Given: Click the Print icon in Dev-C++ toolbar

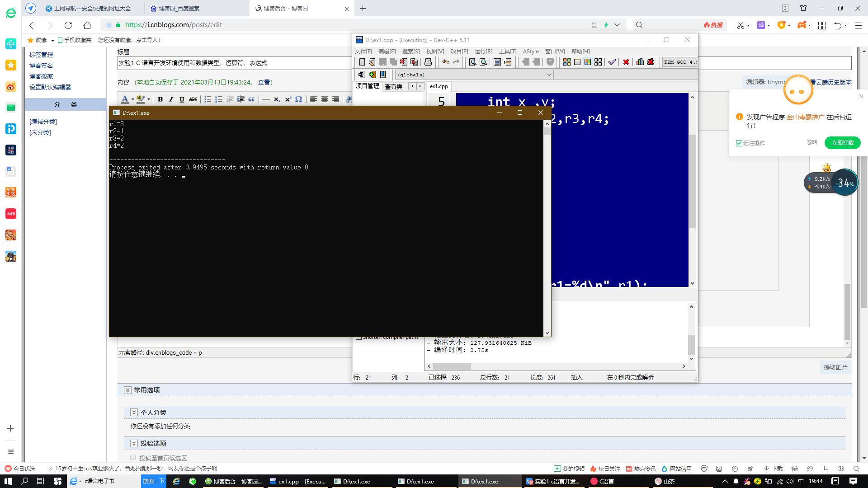Looking at the screenshot, I should point(428,62).
